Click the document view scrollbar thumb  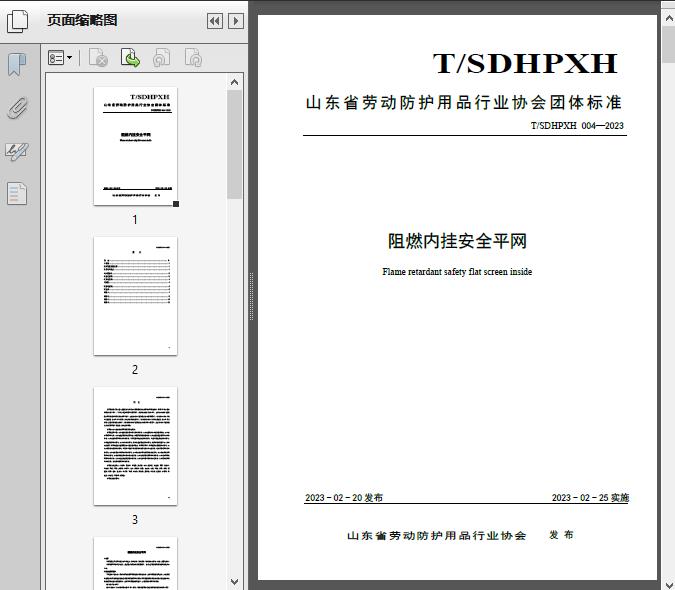click(x=669, y=44)
